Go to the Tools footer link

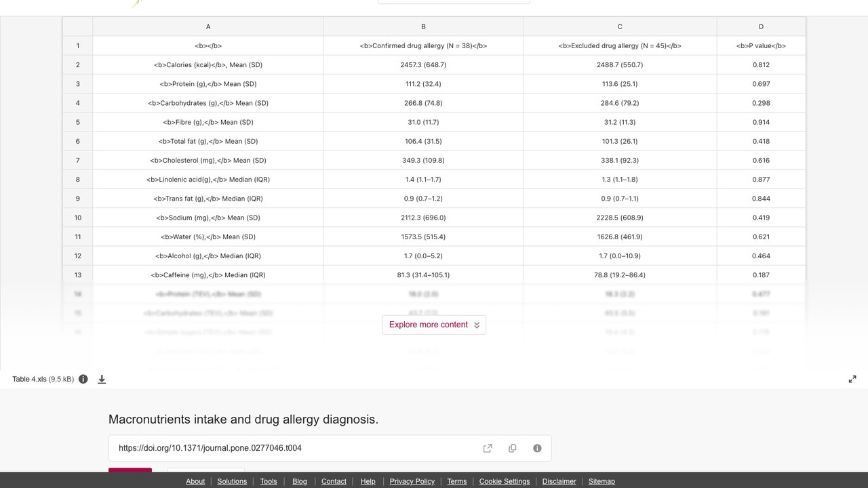tap(269, 481)
